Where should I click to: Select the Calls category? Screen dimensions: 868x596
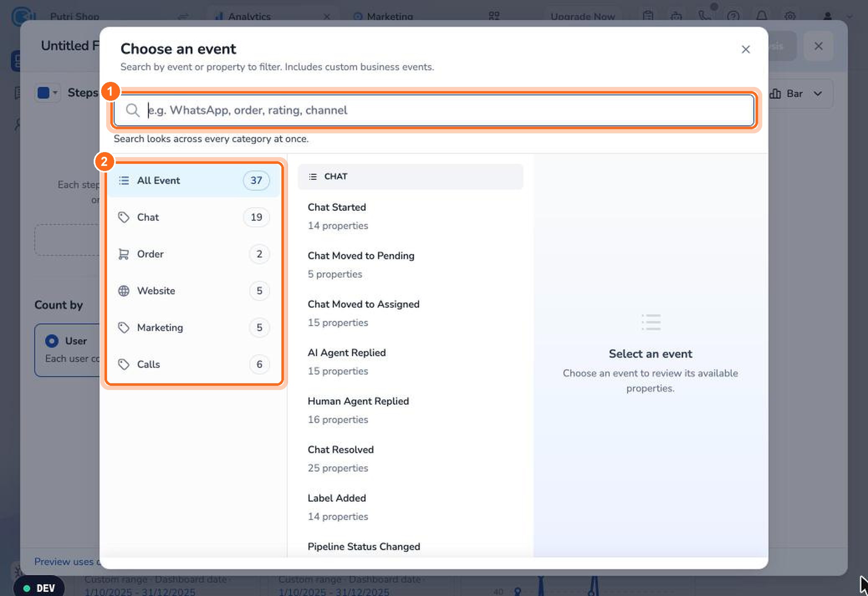point(194,364)
